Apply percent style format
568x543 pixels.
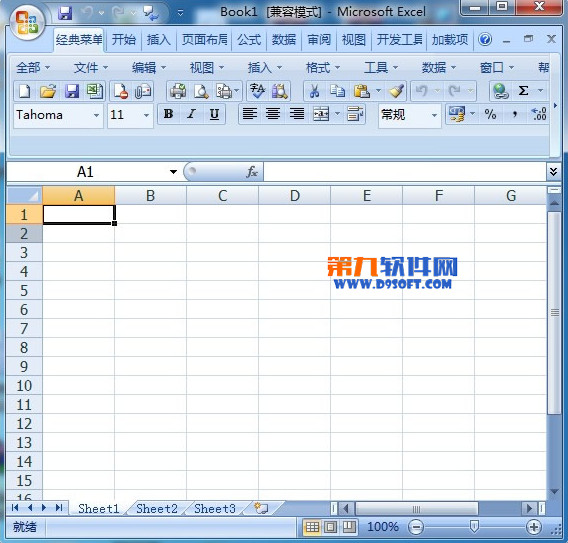point(490,114)
